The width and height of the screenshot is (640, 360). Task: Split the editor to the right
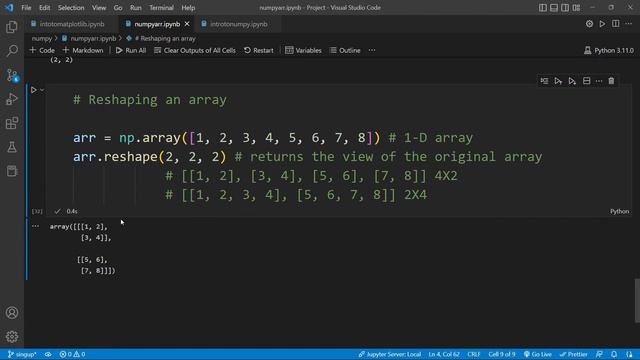pyautogui.click(x=616, y=24)
